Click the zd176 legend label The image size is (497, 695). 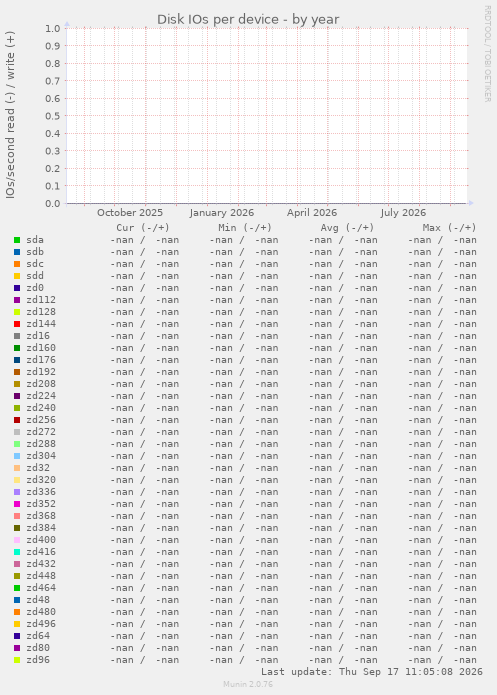click(x=41, y=360)
